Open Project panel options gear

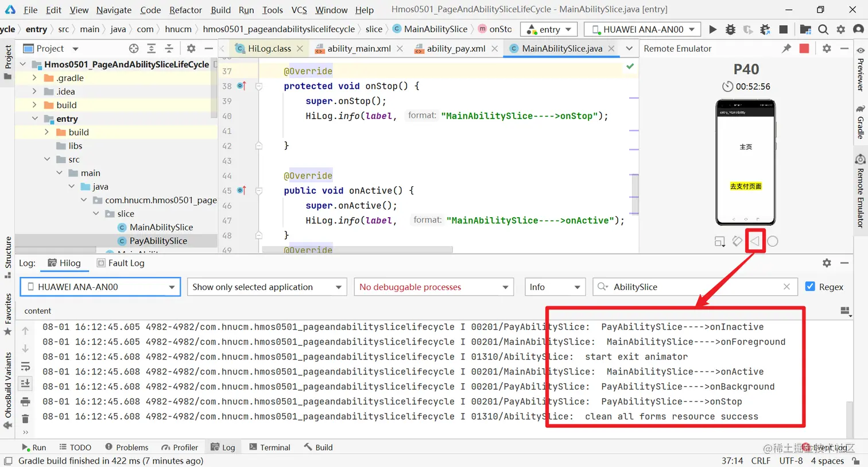coord(191,48)
